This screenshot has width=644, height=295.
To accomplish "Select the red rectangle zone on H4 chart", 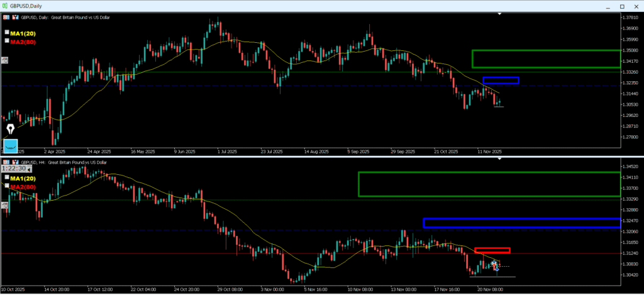I will (492, 248).
